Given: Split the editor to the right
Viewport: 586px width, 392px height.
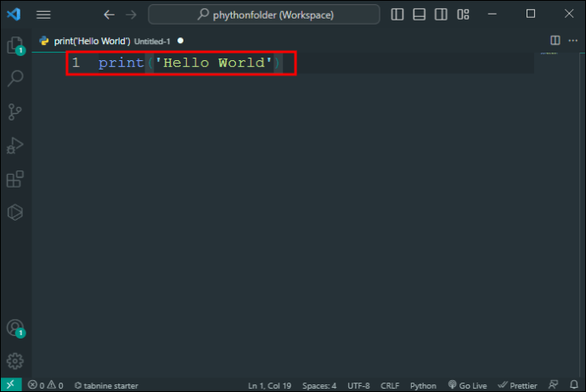Looking at the screenshot, I should coord(555,41).
